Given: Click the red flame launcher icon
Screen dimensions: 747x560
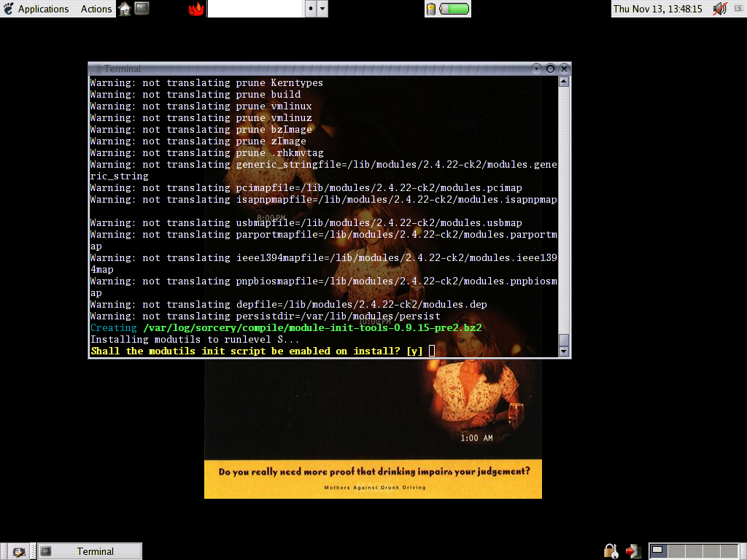Looking at the screenshot, I should (196, 9).
